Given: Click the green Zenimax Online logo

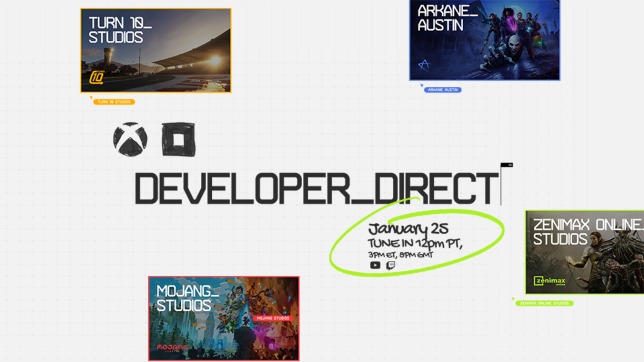Looking at the screenshot, I should click(x=549, y=281).
